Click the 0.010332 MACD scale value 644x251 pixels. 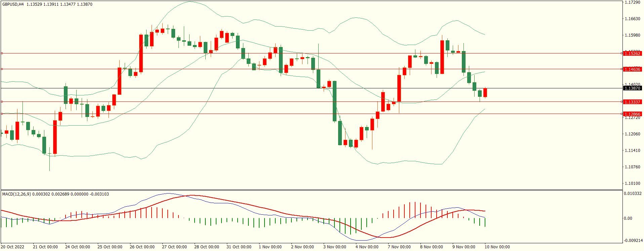tap(633, 194)
